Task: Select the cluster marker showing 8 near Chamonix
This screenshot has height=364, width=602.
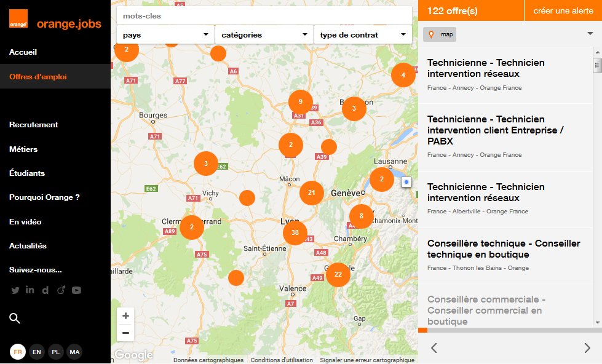Action: coord(362,216)
